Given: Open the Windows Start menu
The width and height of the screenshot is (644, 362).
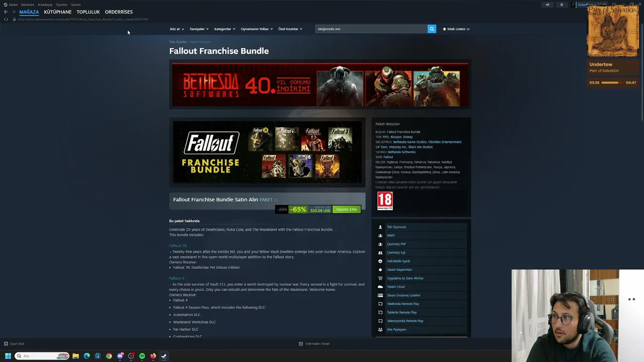Looking at the screenshot, I should tap(8, 356).
